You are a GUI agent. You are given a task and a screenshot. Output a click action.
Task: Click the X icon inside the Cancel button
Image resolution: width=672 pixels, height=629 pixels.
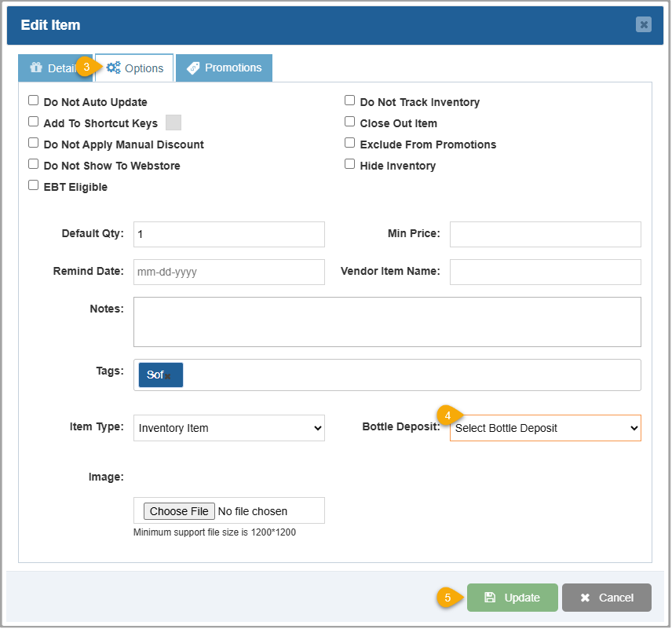coord(584,598)
